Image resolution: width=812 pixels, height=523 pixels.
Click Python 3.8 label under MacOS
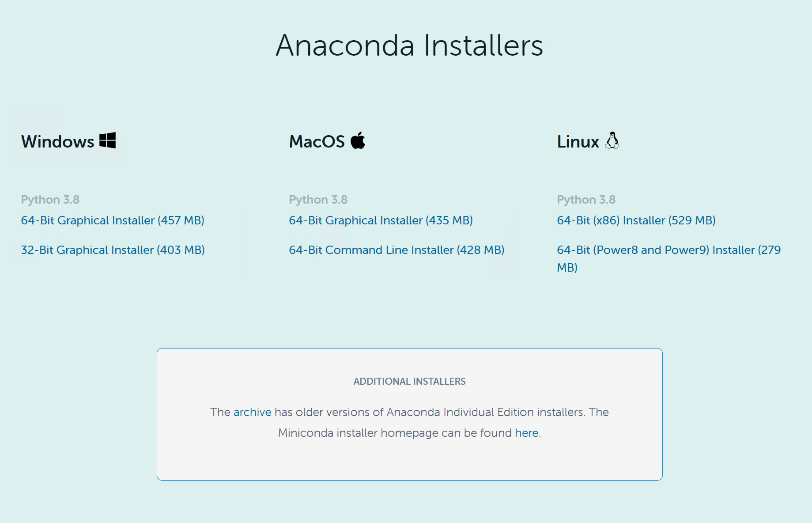[x=318, y=200]
